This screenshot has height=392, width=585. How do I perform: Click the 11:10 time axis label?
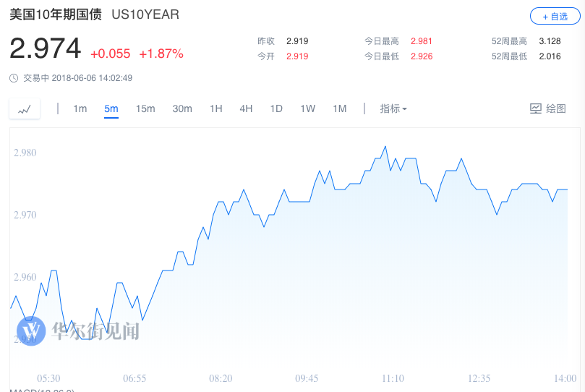(x=393, y=378)
